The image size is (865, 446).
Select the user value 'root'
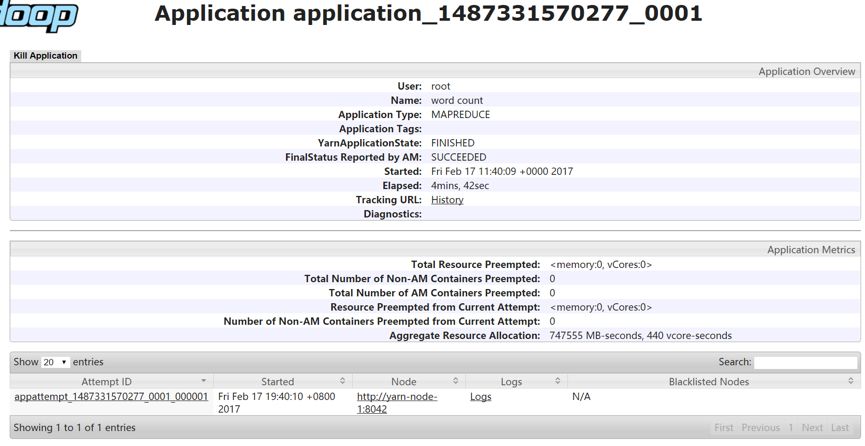(440, 86)
